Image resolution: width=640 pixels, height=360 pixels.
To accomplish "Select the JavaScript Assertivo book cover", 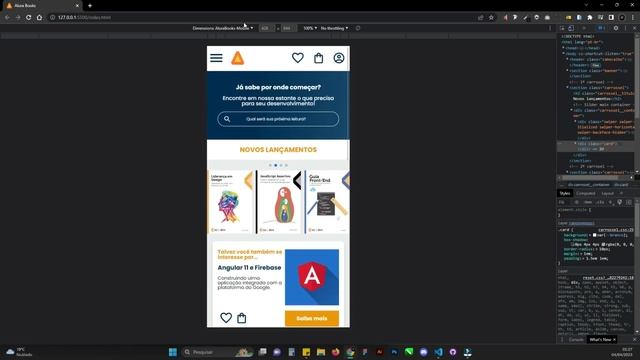I will pyautogui.click(x=278, y=202).
